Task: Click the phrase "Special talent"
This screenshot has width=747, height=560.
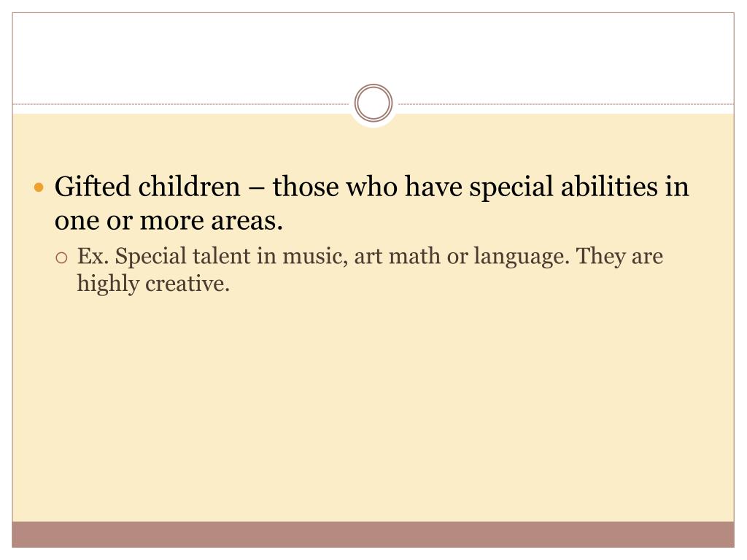Action: 182,257
